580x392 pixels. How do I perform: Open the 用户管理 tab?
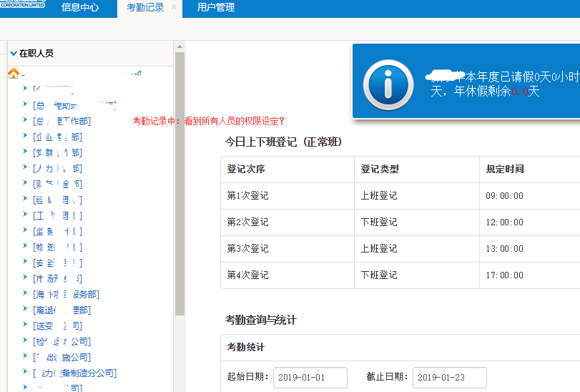(x=216, y=8)
